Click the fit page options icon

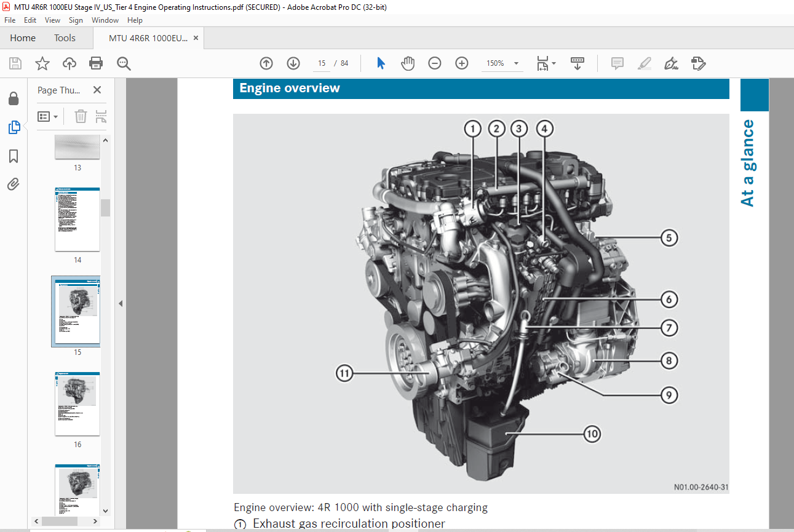click(x=546, y=63)
